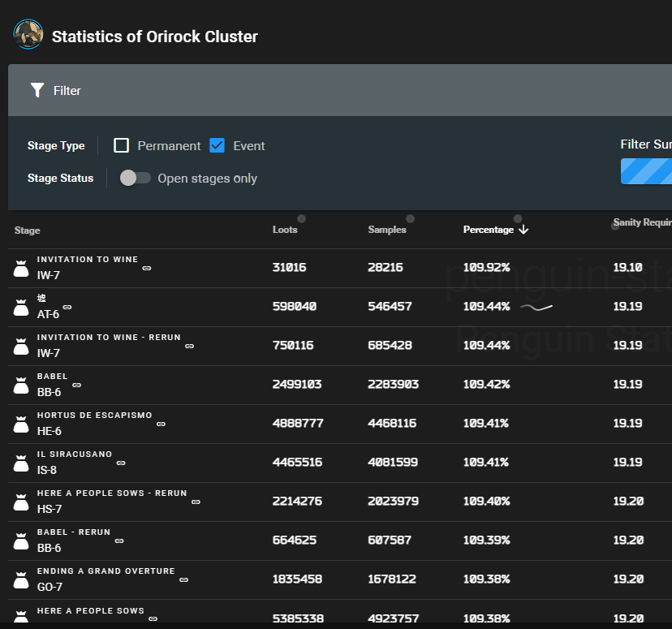Open link icon for Babel BB-6
The width and height of the screenshot is (672, 629).
point(77,386)
